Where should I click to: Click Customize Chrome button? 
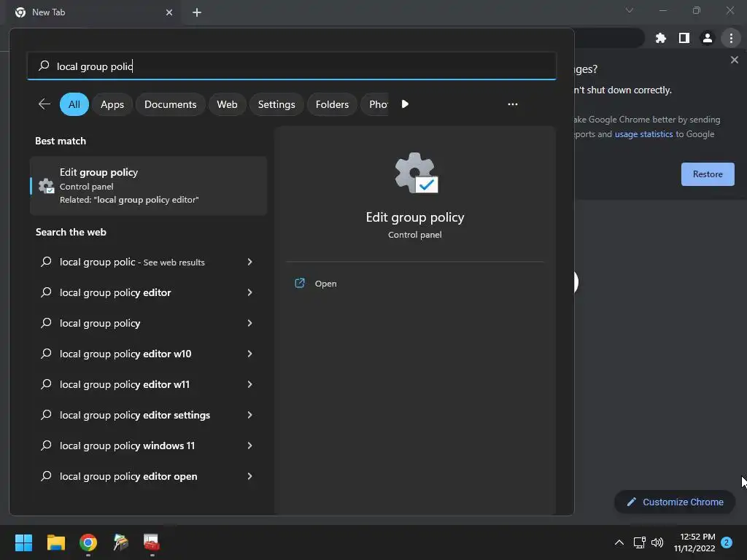pos(675,502)
